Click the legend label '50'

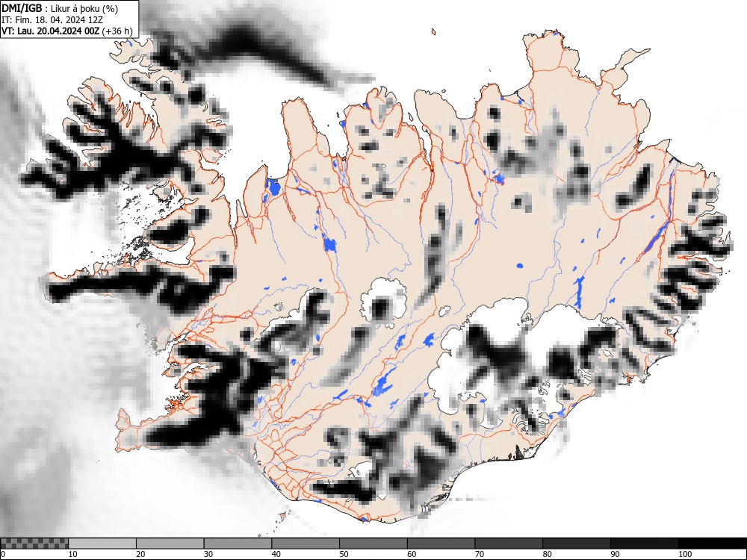click(x=343, y=554)
